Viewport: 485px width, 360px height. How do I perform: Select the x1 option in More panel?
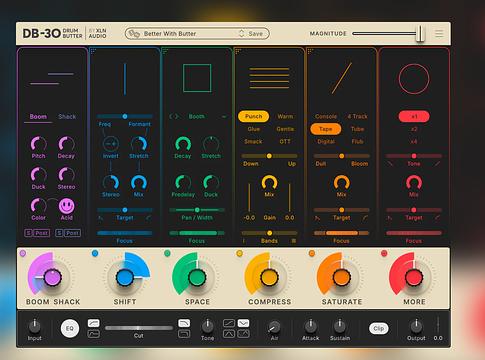(414, 116)
